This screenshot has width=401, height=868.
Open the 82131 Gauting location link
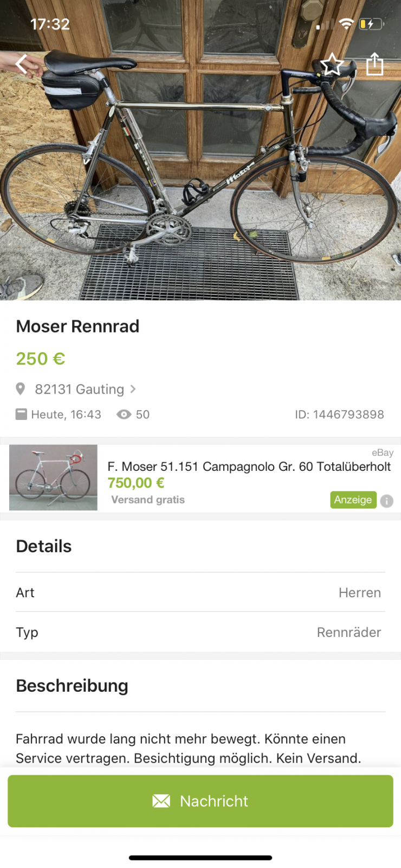[79, 389]
